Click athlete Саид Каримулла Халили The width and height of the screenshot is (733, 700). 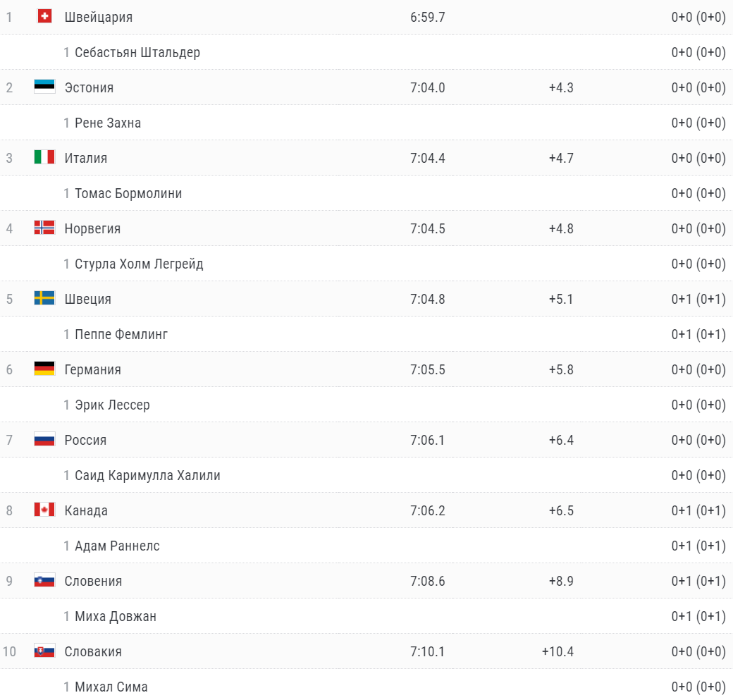click(147, 475)
